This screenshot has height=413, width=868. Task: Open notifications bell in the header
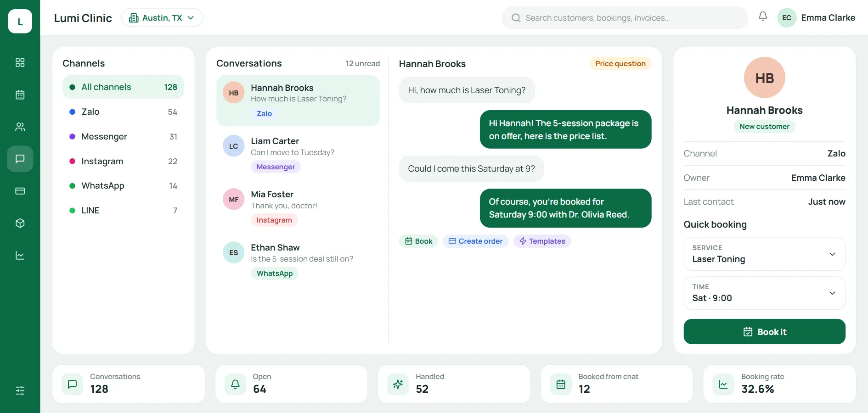point(763,16)
